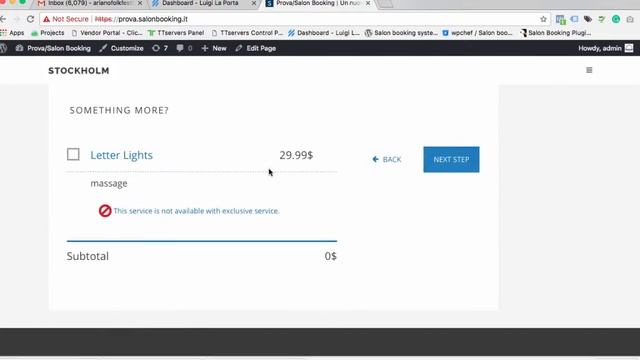This screenshot has height=360, width=640.
Task: Open Dashboard - Luigi L... bookmark
Action: click(x=324, y=33)
